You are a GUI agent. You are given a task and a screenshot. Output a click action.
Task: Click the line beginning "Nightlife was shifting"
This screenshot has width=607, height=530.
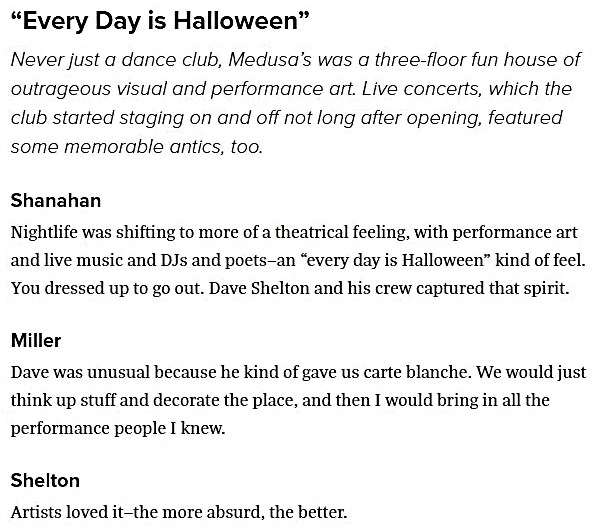tap(294, 232)
